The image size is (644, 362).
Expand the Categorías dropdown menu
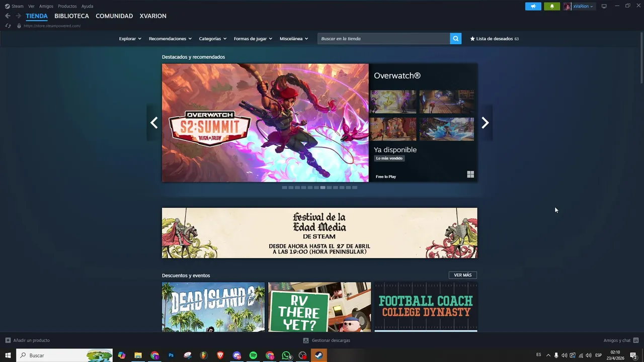coord(213,39)
